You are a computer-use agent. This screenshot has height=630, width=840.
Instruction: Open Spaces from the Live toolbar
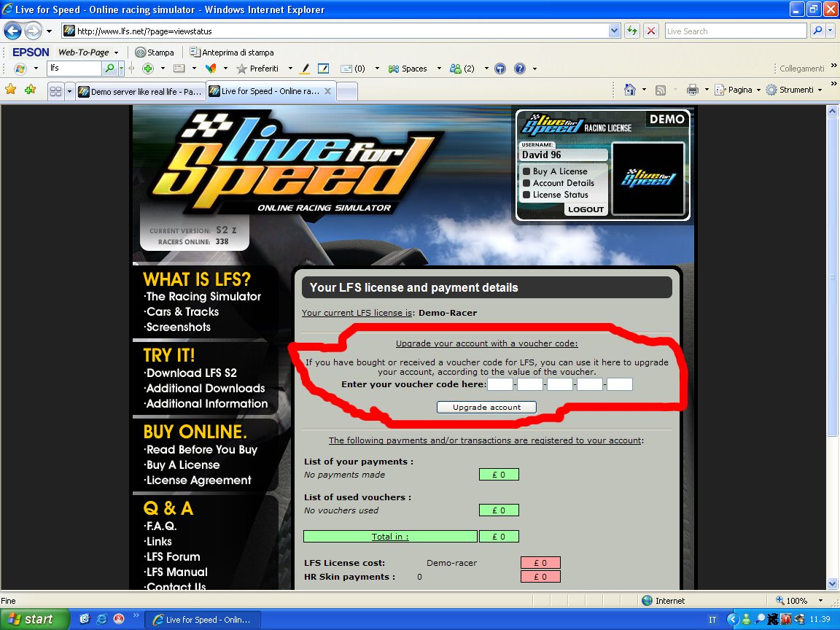click(x=408, y=69)
